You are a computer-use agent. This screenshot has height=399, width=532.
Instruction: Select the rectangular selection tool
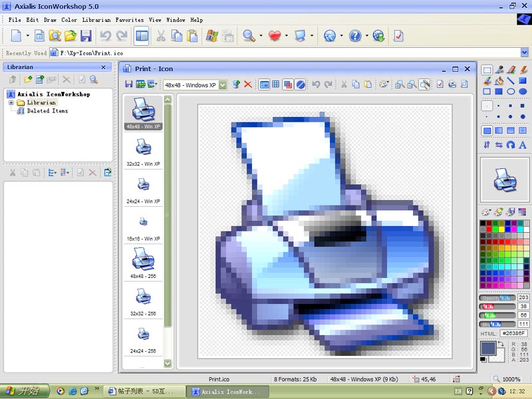(487, 70)
